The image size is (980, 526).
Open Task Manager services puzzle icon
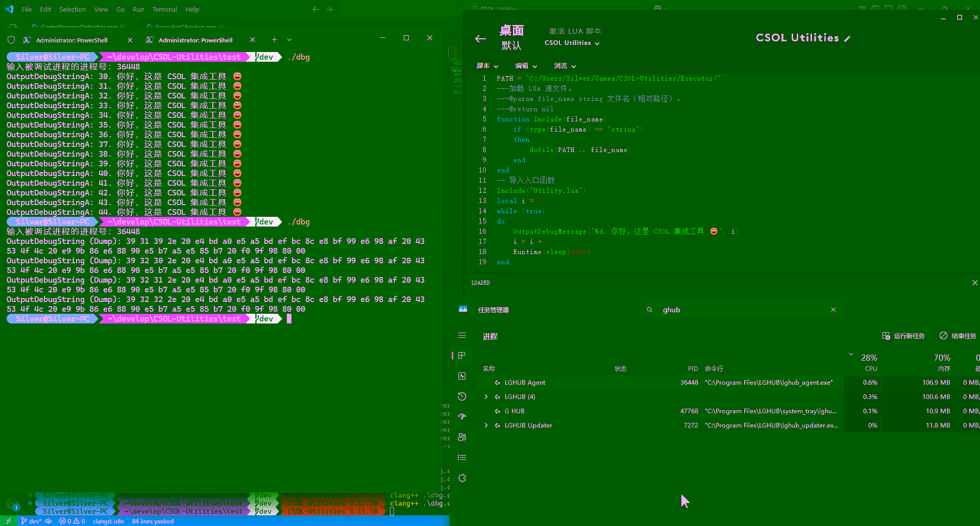coord(462,478)
